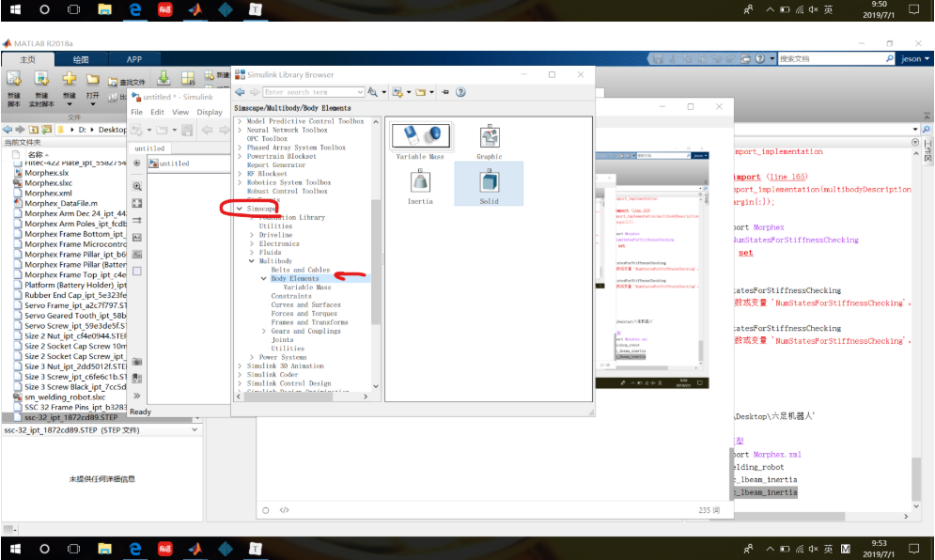Screen dimensions: 935x560
Task: Click Library Browser back arrow
Action: (240, 92)
